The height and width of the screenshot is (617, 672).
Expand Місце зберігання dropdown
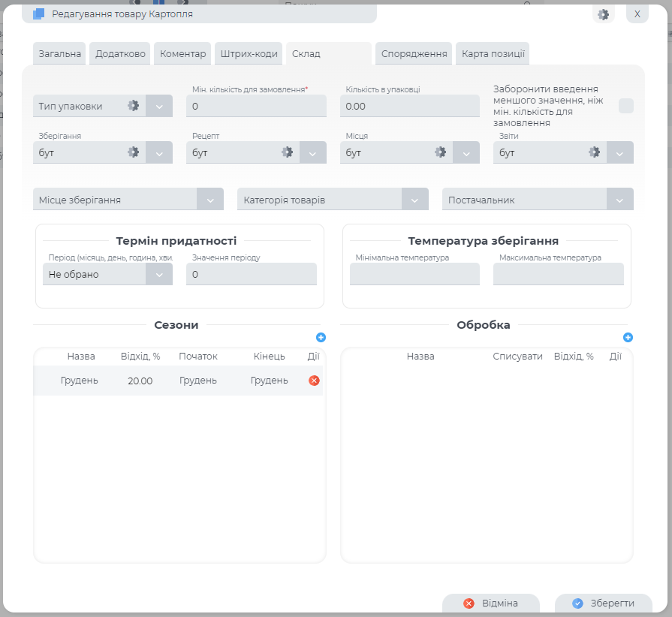point(209,200)
